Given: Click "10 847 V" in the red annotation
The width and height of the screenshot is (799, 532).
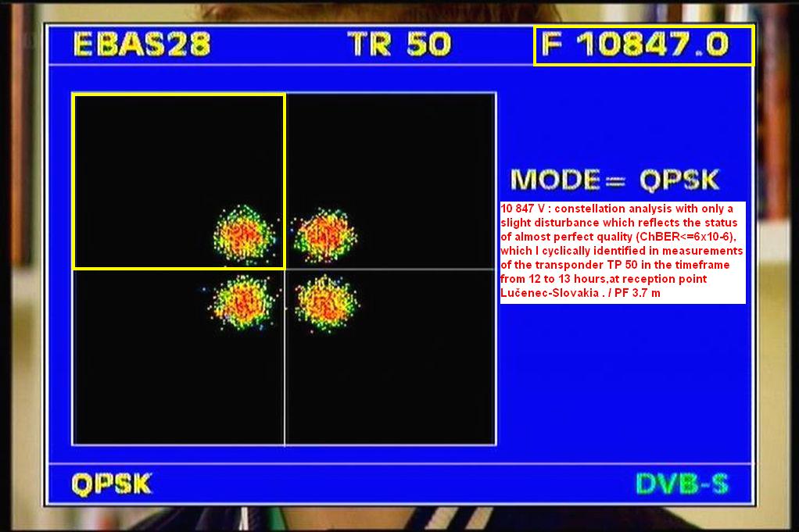Looking at the screenshot, I should (525, 209).
